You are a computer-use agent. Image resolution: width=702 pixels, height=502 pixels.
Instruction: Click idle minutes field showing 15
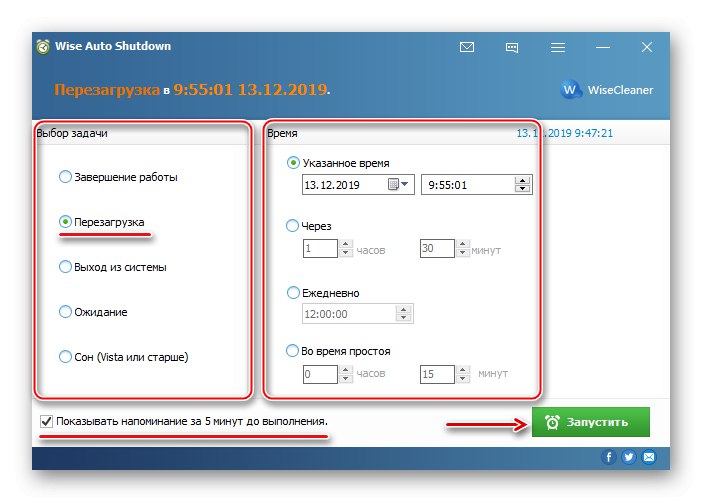(437, 374)
